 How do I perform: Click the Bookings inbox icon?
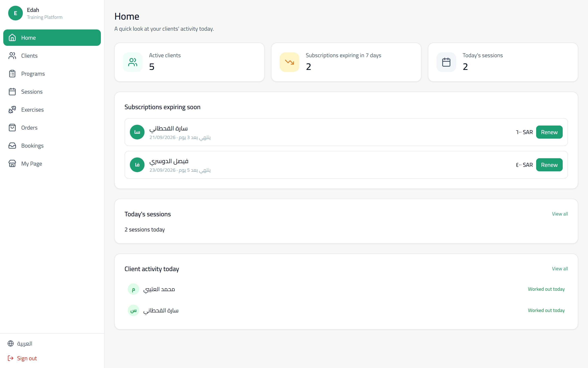[12, 146]
